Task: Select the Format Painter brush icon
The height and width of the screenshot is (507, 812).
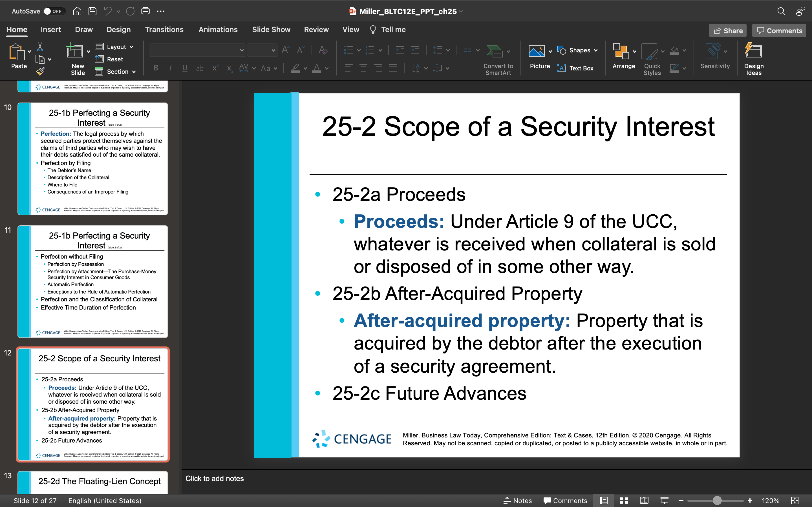Action: tap(40, 71)
